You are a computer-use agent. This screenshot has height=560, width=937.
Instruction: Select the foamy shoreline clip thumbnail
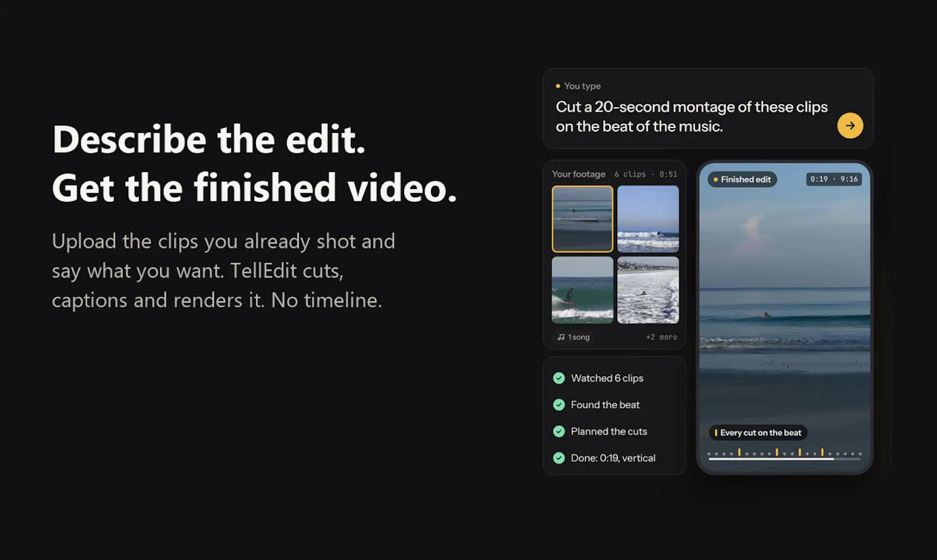click(648, 290)
